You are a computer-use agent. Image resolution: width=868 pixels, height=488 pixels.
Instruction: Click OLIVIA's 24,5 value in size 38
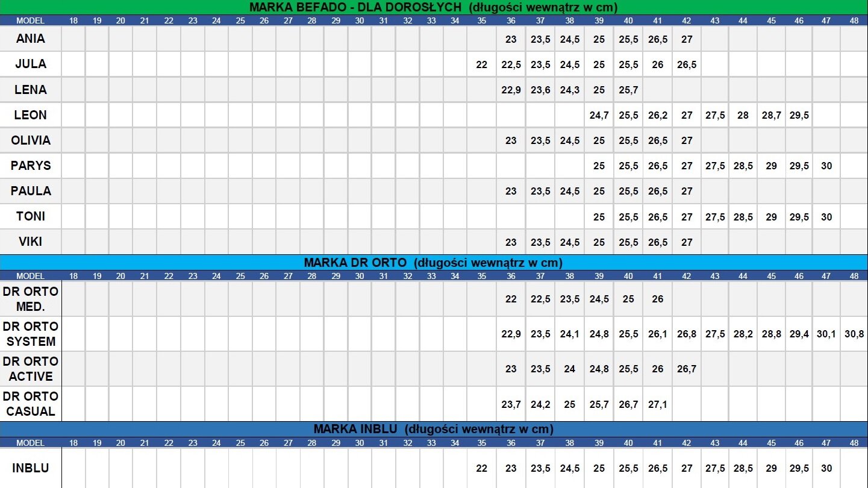570,140
